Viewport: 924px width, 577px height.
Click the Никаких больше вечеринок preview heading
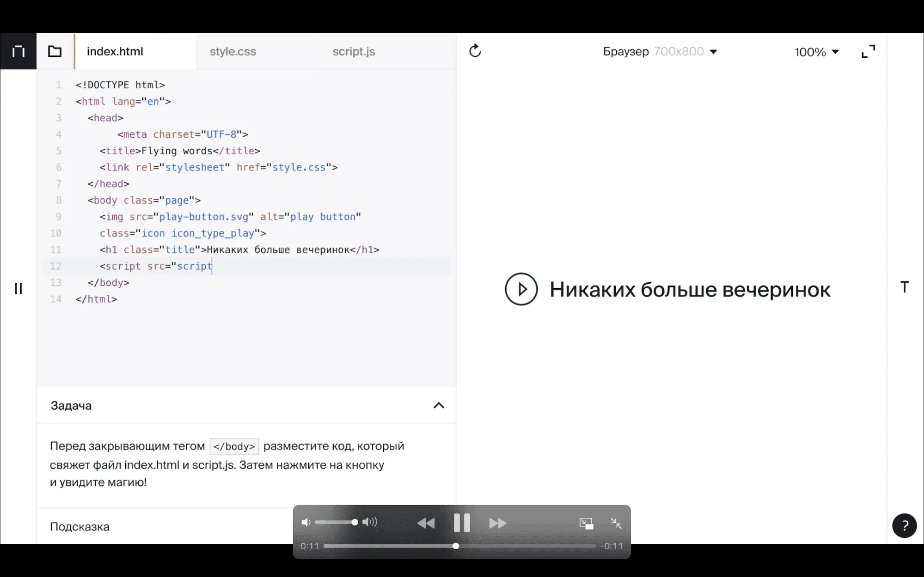coord(690,290)
